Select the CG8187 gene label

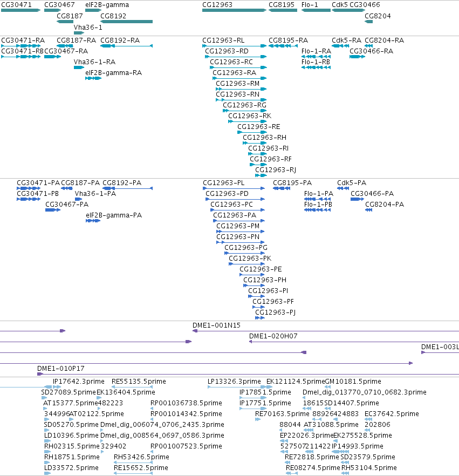[70, 16]
